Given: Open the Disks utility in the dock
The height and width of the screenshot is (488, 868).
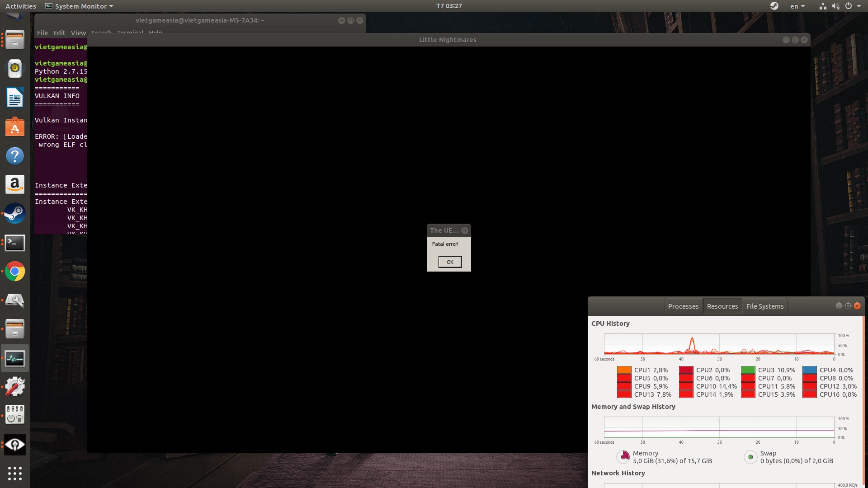Looking at the screenshot, I should [x=15, y=300].
